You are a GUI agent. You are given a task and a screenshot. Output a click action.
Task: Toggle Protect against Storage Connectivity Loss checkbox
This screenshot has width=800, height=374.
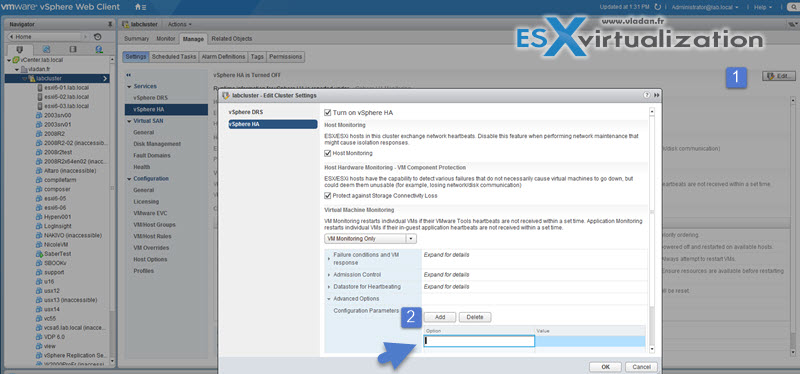pyautogui.click(x=328, y=195)
